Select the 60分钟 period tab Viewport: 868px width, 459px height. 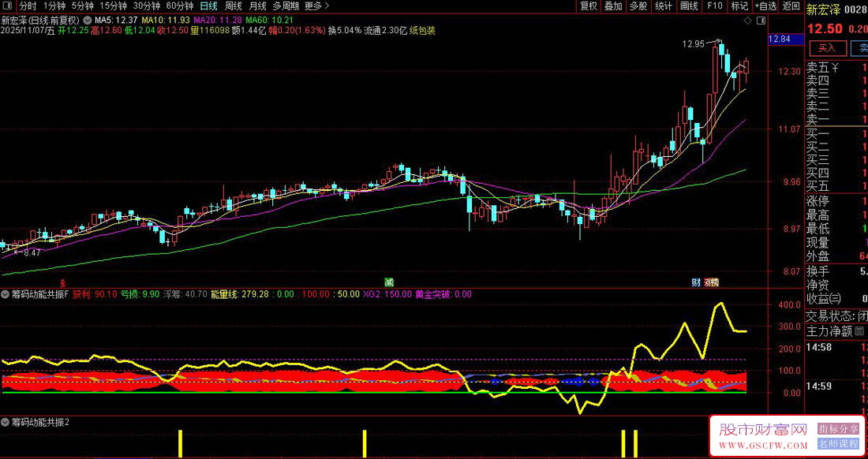pos(180,6)
